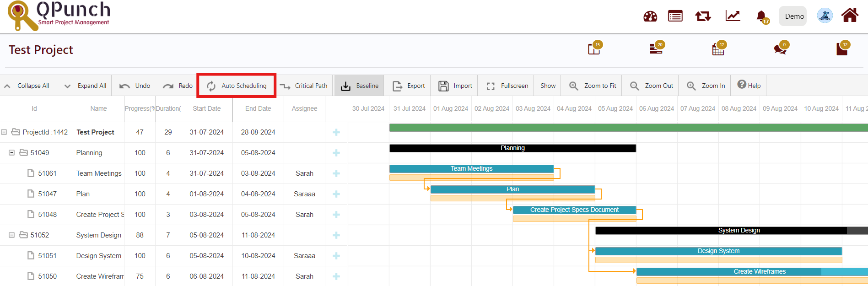
Task: Click the Demo button
Action: [794, 16]
